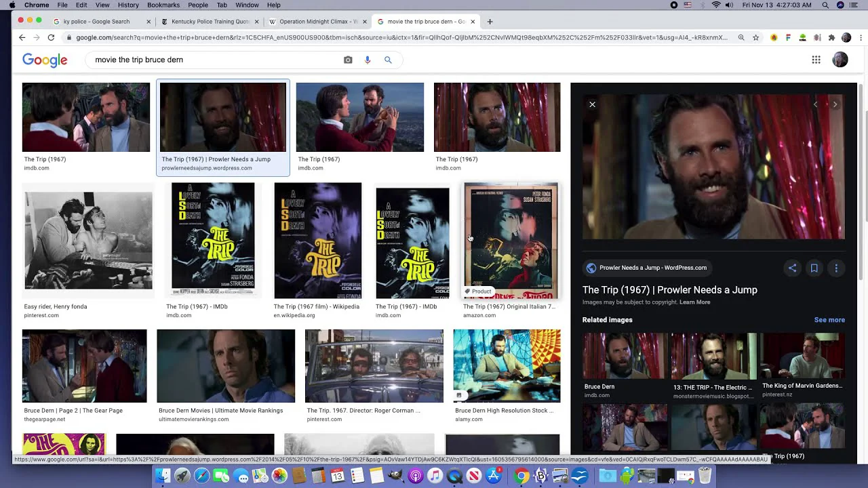Open the Ultimate Movie Rankings Bruce Dern image
This screenshot has height=488, width=868.
(x=226, y=366)
